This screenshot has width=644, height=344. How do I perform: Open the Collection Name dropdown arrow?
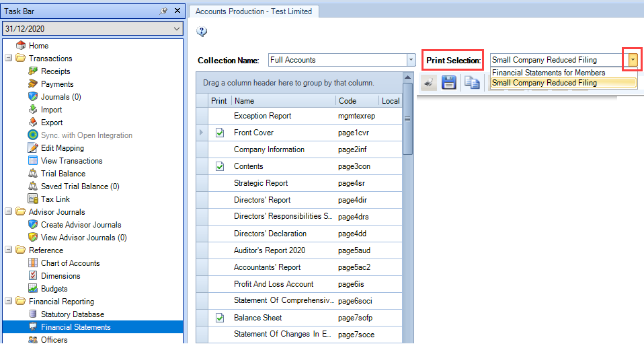(411, 60)
